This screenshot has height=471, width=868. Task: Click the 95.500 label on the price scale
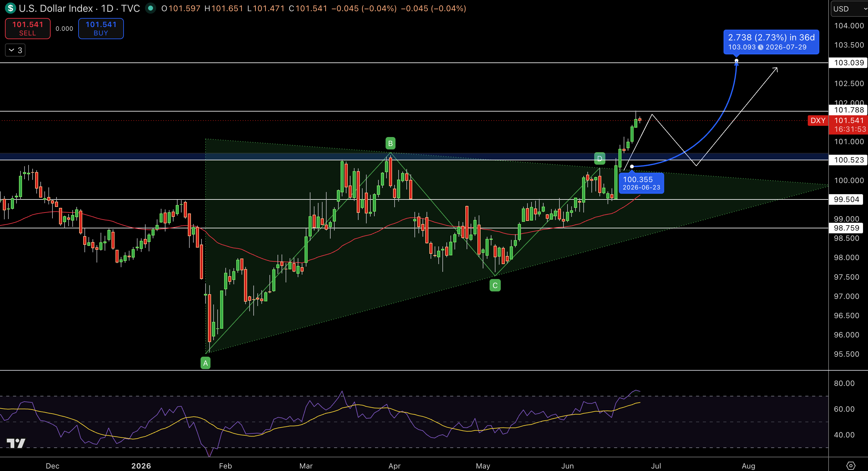click(846, 354)
